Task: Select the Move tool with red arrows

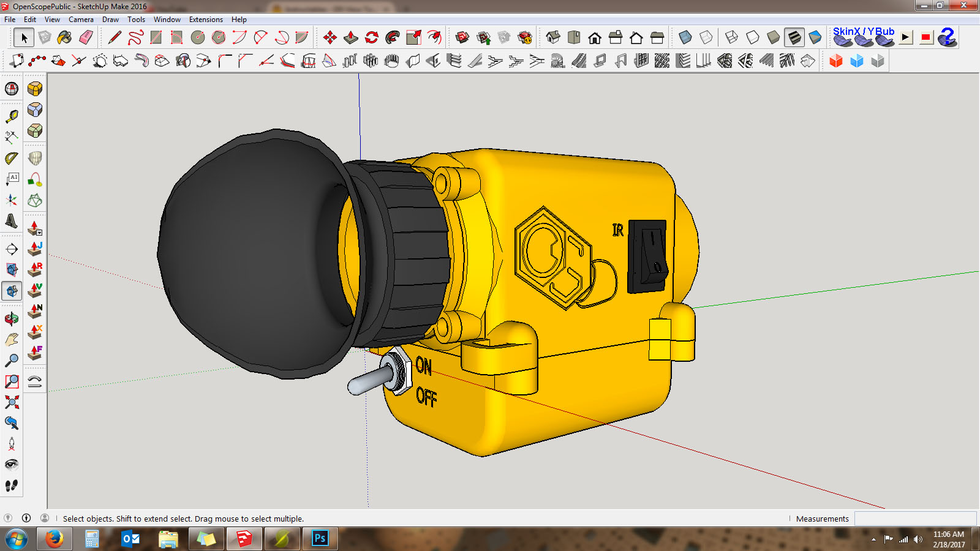Action: (330, 38)
